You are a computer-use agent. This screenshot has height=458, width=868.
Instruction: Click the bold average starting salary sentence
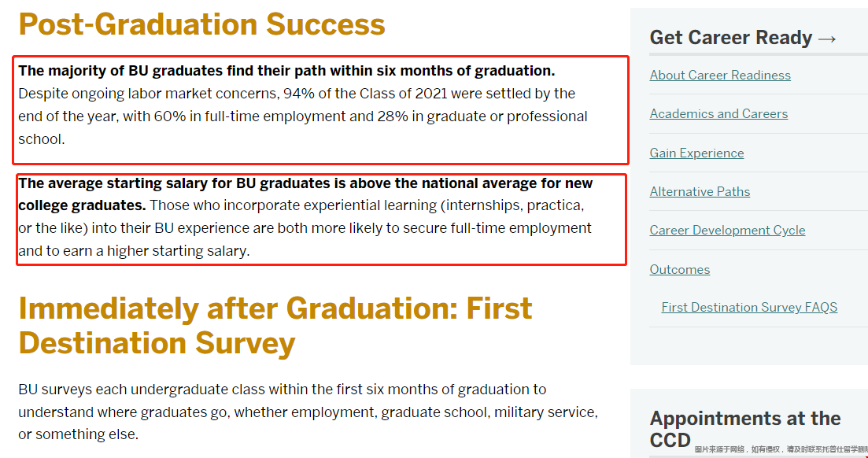(305, 194)
